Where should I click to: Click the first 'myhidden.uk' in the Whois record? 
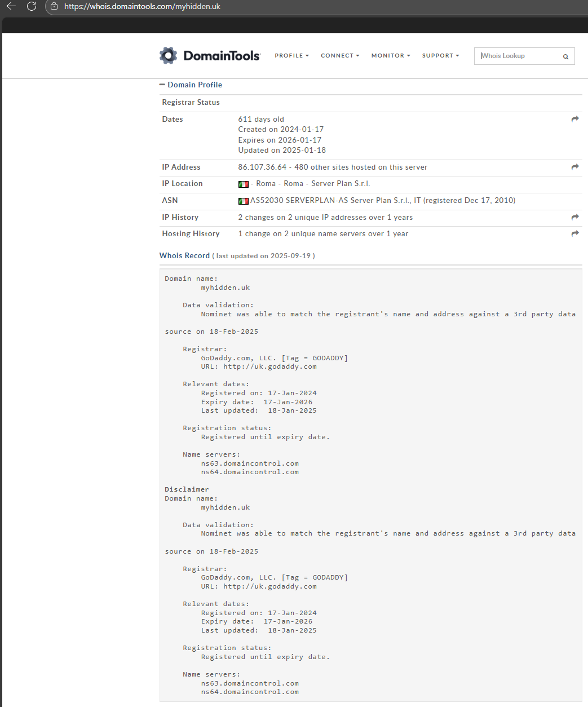pyautogui.click(x=226, y=288)
